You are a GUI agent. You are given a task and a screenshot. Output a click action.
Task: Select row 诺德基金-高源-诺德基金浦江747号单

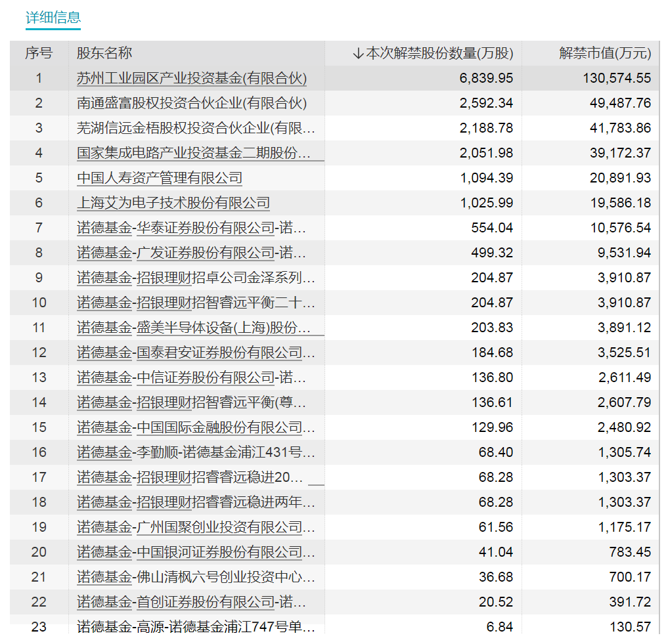[334, 626]
